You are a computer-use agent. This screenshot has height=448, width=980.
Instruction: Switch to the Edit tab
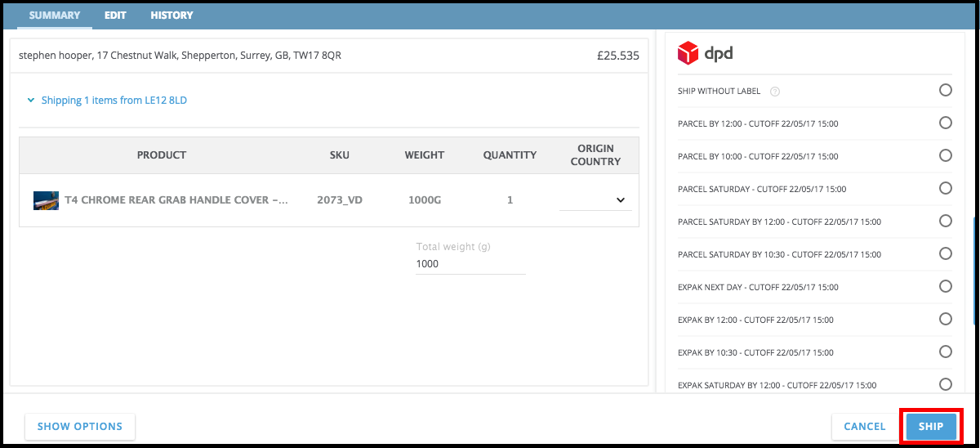point(115,16)
